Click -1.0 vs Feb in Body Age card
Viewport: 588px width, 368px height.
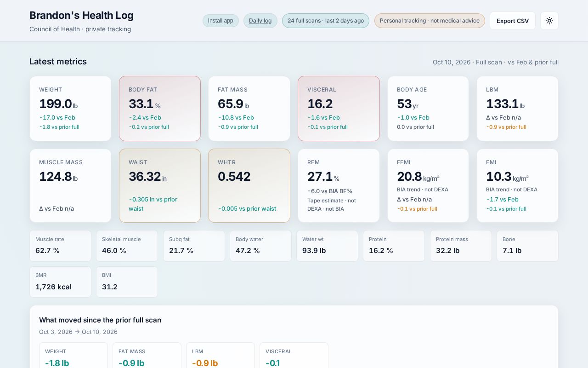coord(413,117)
